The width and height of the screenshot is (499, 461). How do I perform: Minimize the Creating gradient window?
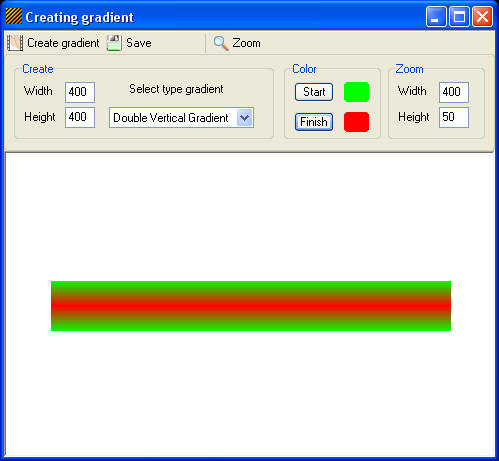(x=436, y=16)
